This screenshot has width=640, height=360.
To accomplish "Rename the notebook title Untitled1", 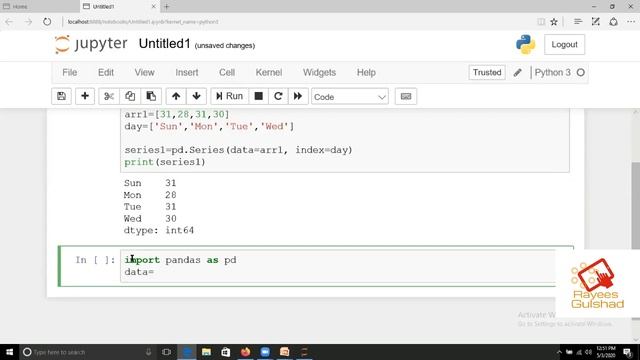I will [x=164, y=44].
